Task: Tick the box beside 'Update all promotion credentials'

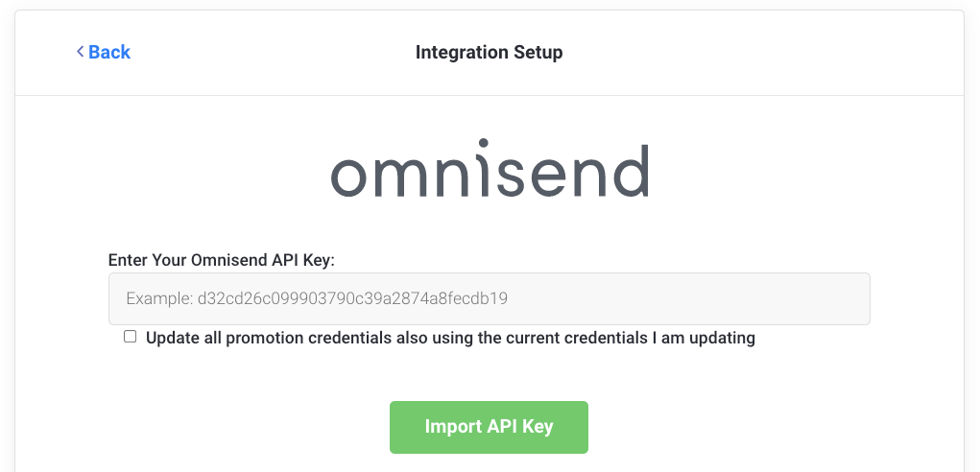Action: 131,337
